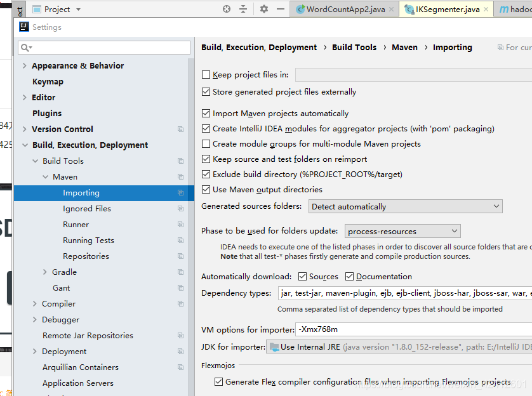Select Ignored Files under Maven
The height and width of the screenshot is (396, 532).
click(87, 209)
